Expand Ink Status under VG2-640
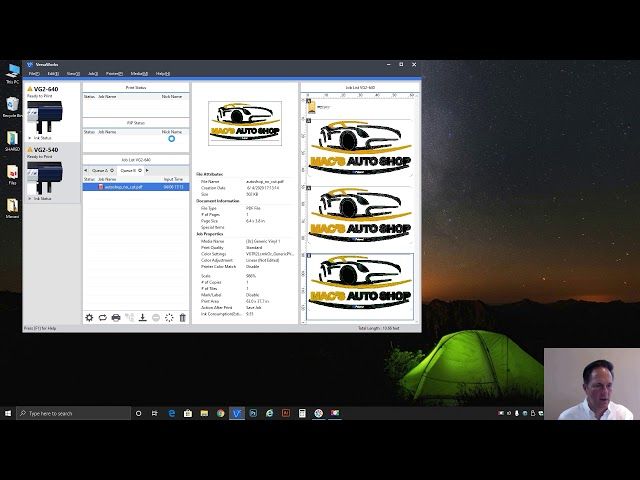This screenshot has width=640, height=480. tap(40, 138)
